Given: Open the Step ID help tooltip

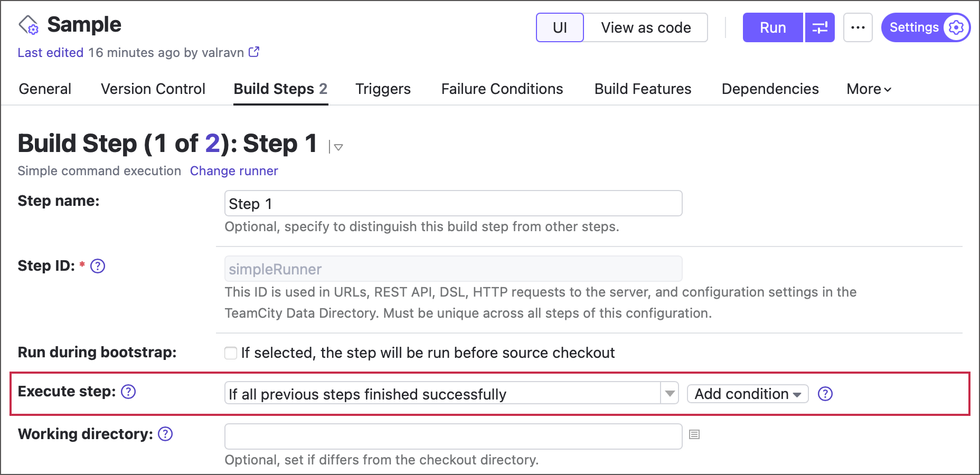Looking at the screenshot, I should pyautogui.click(x=97, y=267).
